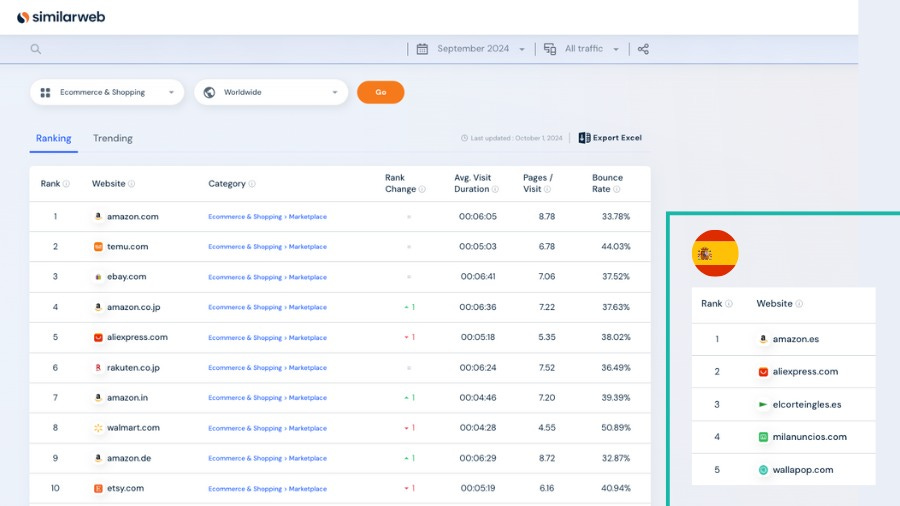
Task: Click the walmart.com favicon
Action: coord(98,428)
